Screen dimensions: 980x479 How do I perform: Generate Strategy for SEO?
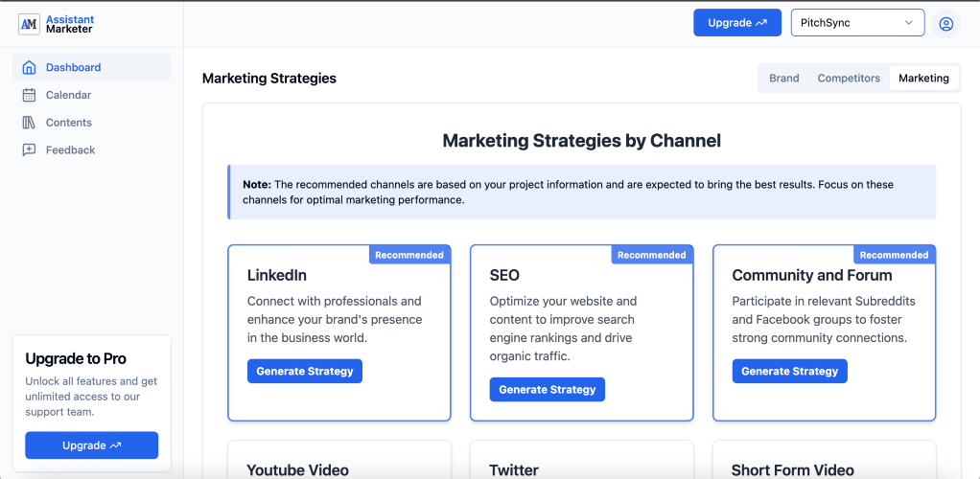tap(548, 390)
